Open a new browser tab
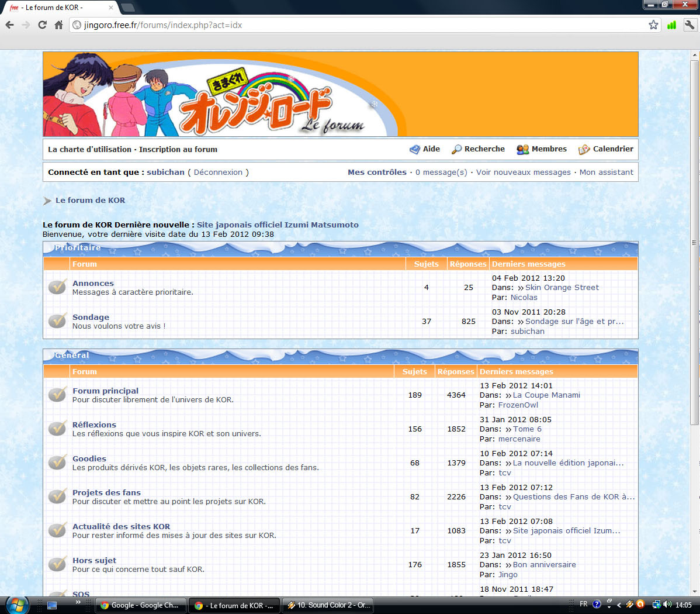 click(x=128, y=8)
